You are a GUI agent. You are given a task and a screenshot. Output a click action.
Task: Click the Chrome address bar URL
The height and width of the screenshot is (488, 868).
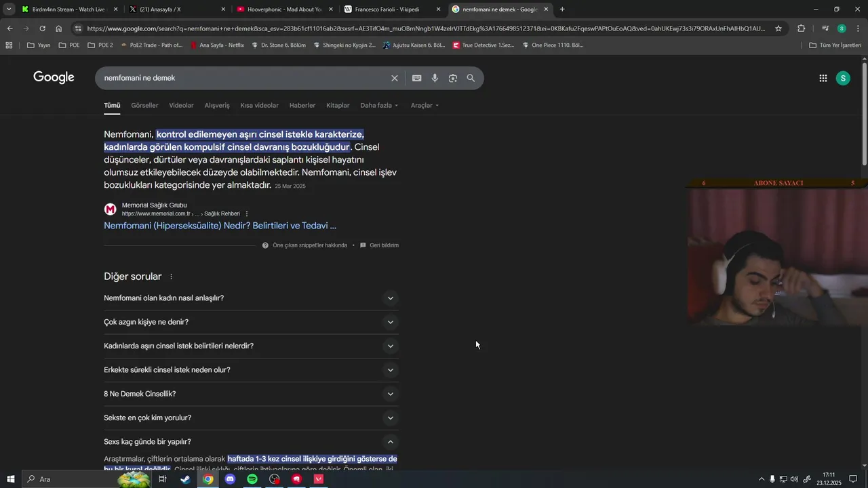[x=426, y=28]
